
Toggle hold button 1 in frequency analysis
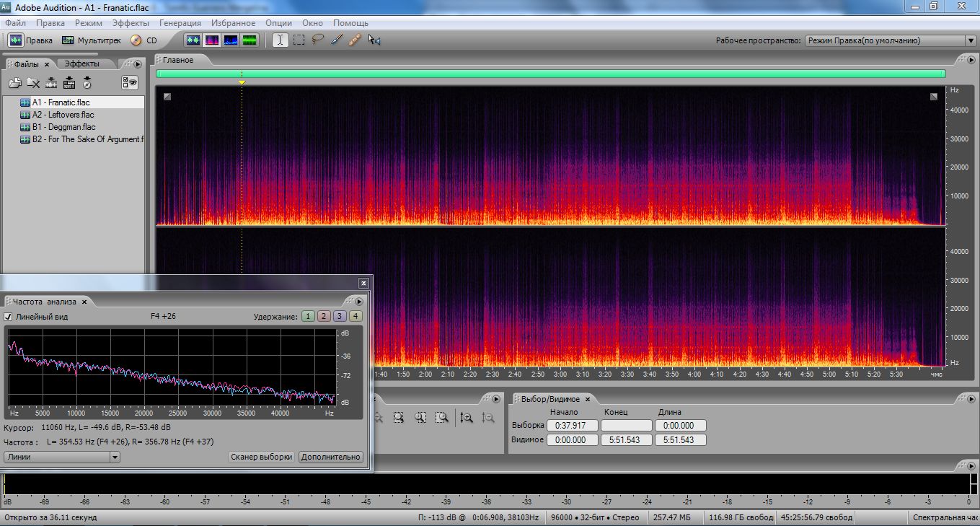pos(308,316)
